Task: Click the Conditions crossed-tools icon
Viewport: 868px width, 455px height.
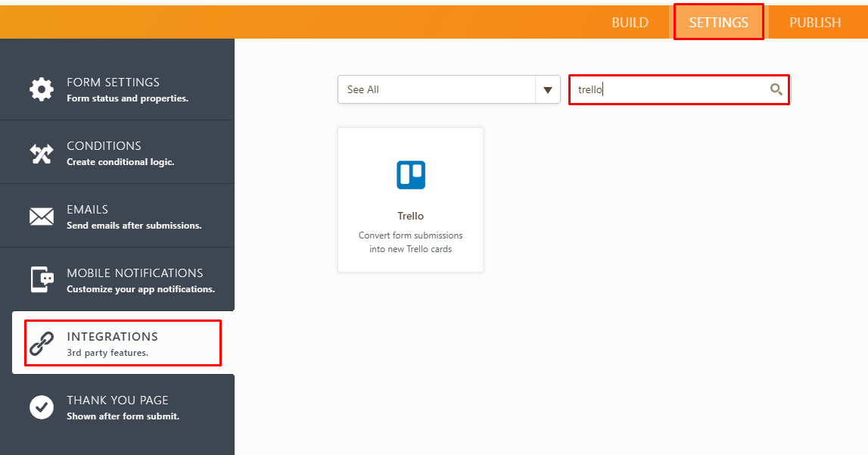Action: [x=42, y=153]
